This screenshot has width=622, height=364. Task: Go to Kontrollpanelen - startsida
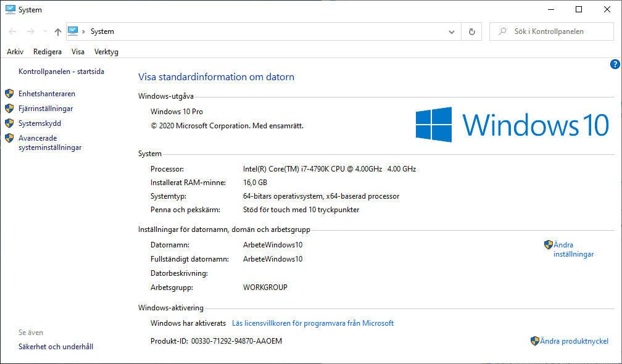pos(61,71)
